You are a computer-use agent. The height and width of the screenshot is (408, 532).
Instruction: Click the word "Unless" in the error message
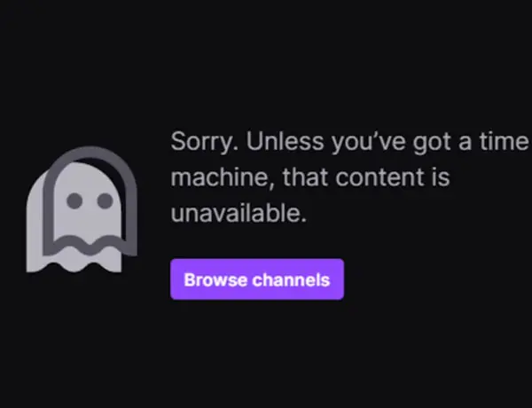tap(285, 141)
